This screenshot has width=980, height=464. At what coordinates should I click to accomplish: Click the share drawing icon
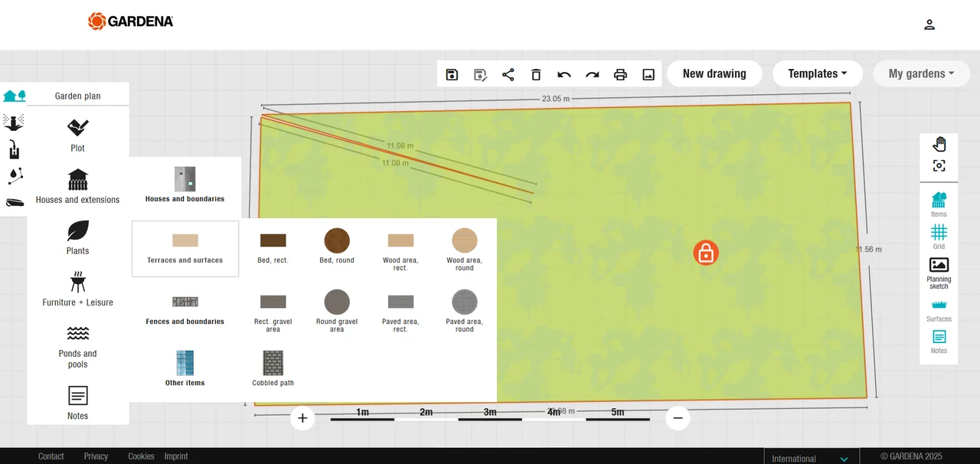coord(508,74)
